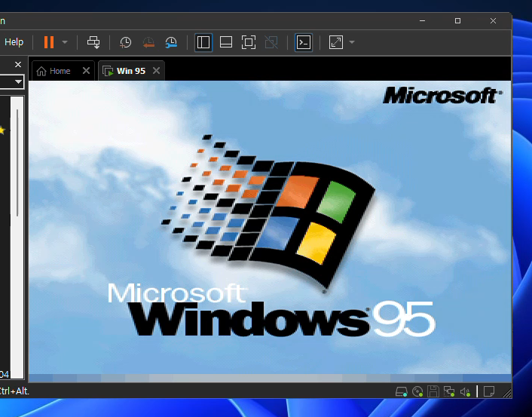Toggle the thumbnail bar view icon
This screenshot has width=532, height=417.
(226, 42)
